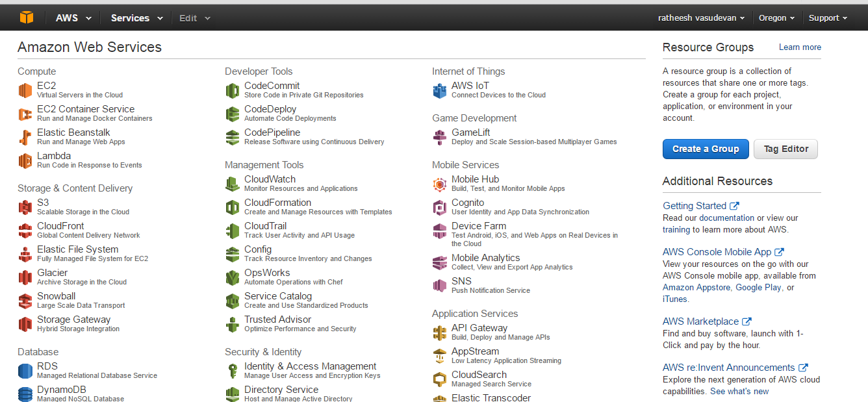Click AWS re:Invent Announcements link
The image size is (868, 402).
click(x=735, y=367)
